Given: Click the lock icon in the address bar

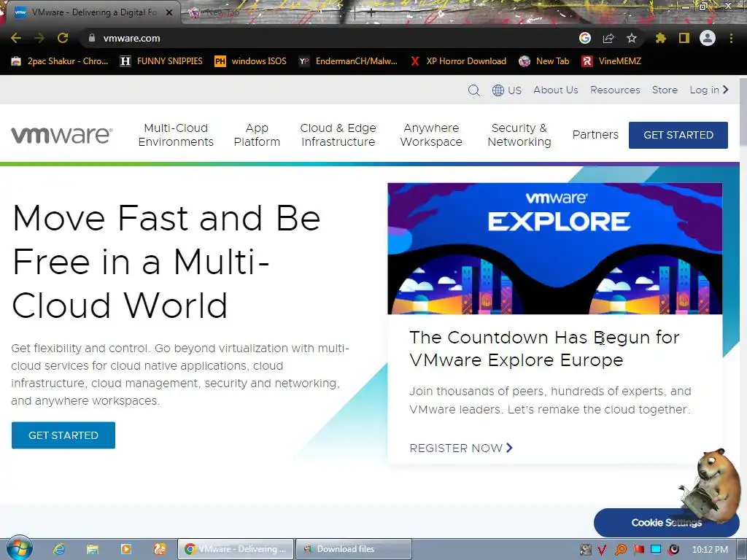Looking at the screenshot, I should pos(91,38).
